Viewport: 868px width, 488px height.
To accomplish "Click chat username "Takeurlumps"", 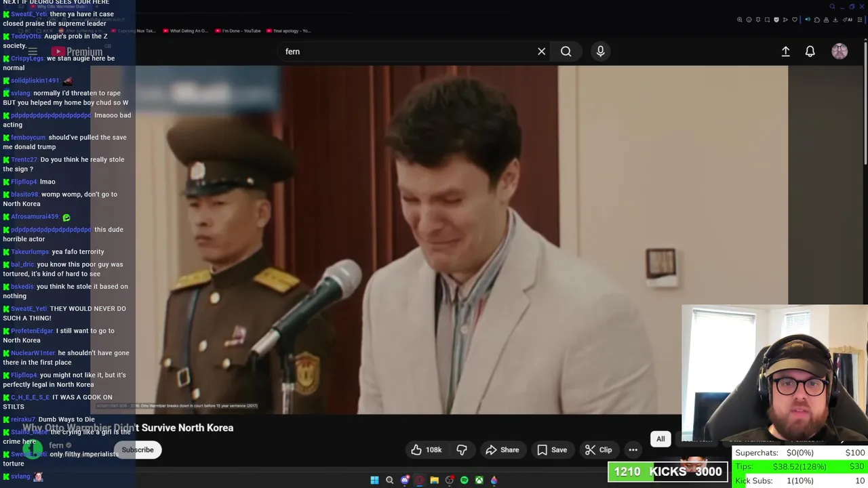I will point(30,251).
